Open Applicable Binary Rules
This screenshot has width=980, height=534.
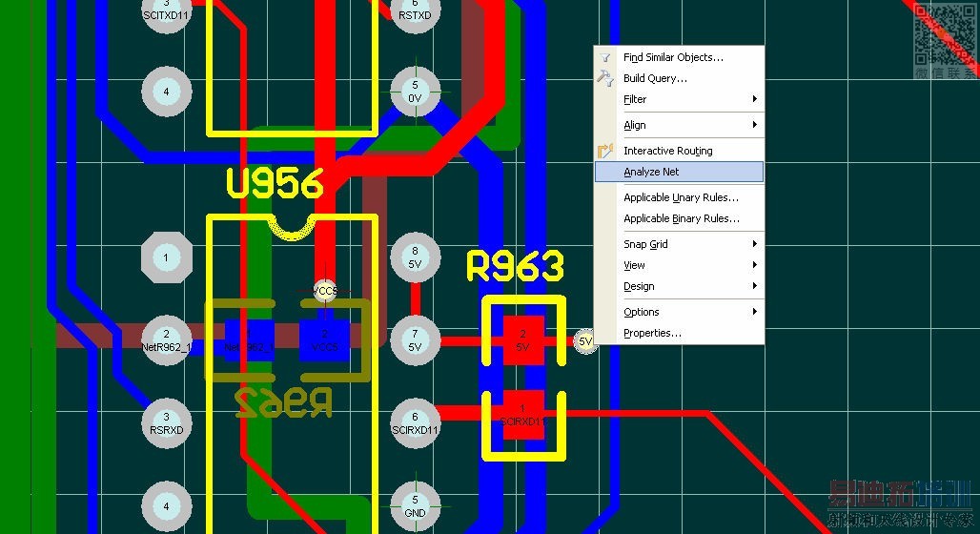(679, 219)
